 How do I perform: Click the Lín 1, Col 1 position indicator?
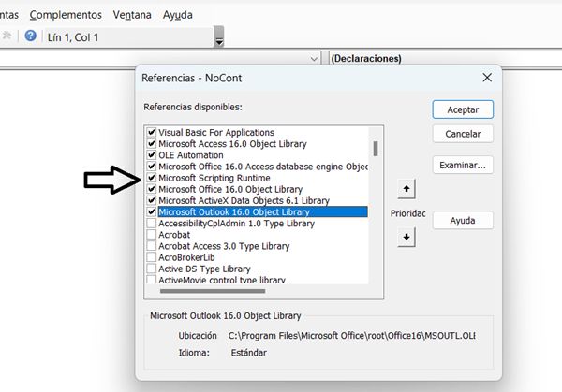coord(73,37)
